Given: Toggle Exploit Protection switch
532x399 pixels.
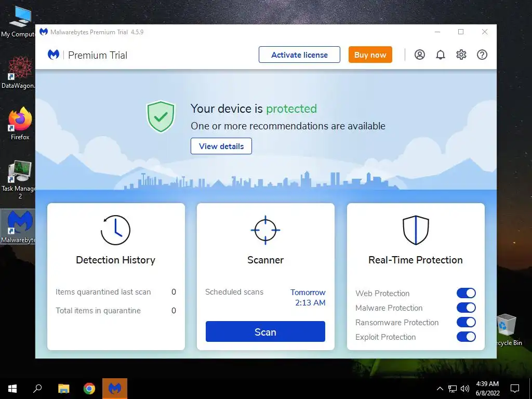Looking at the screenshot, I should [466, 337].
